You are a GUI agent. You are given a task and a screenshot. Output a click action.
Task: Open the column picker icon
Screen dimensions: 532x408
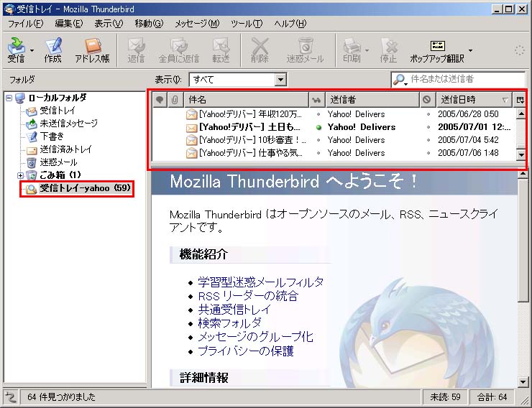pos(520,100)
